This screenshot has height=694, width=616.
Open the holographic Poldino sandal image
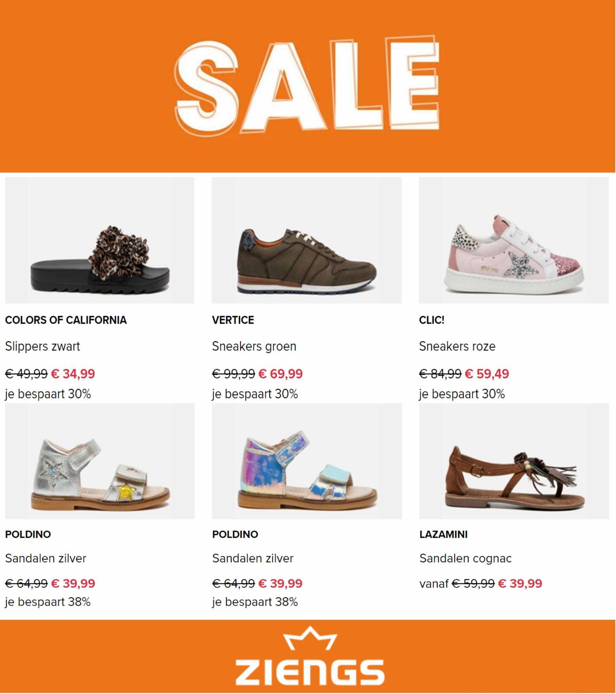[x=307, y=461]
